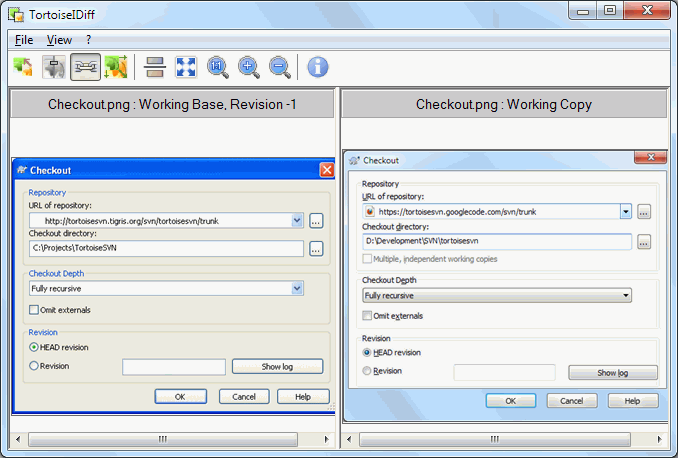The width and height of the screenshot is (678, 458).
Task: Click 'Omit externals' checkbox in the Working Copy image
Action: pos(368,316)
